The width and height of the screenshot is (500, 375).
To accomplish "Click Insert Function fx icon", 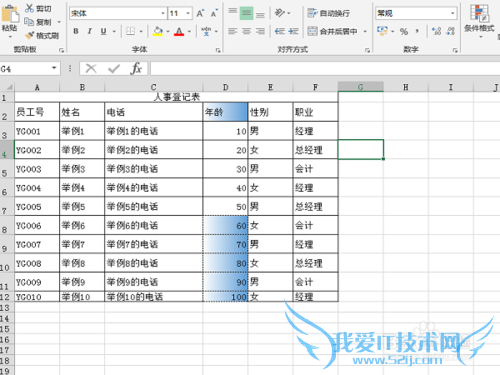I will pos(136,69).
